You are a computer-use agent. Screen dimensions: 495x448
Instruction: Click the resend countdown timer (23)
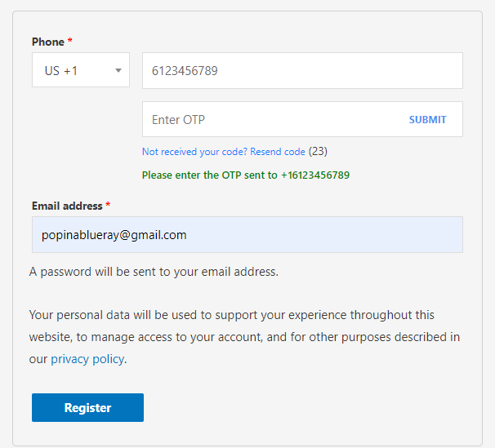coord(319,152)
